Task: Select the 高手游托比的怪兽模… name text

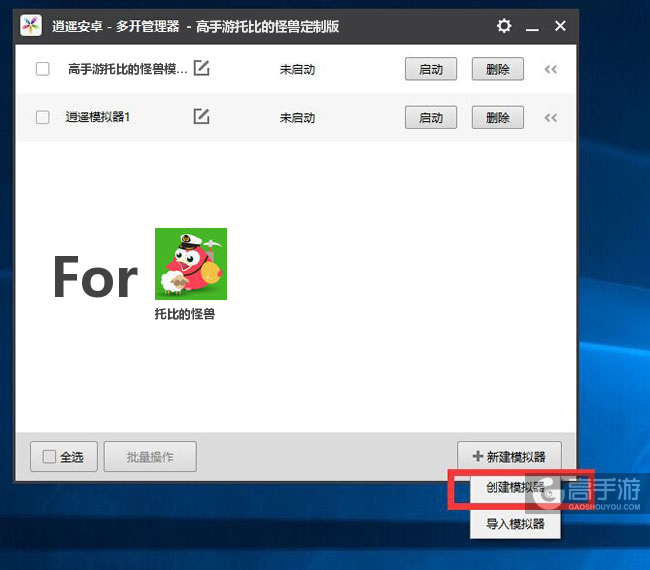Action: 128,69
